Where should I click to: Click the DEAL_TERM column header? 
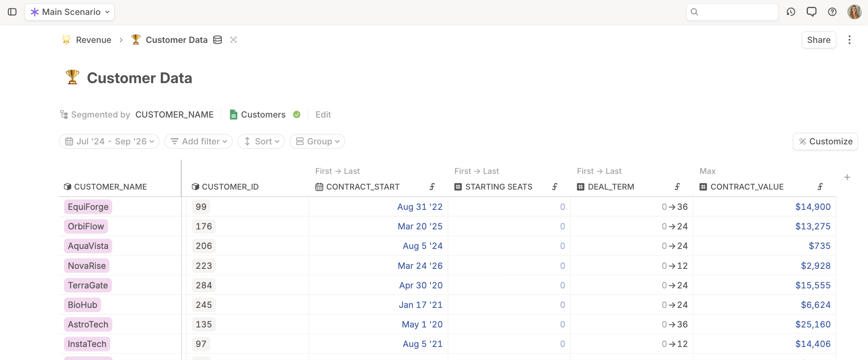click(x=606, y=187)
